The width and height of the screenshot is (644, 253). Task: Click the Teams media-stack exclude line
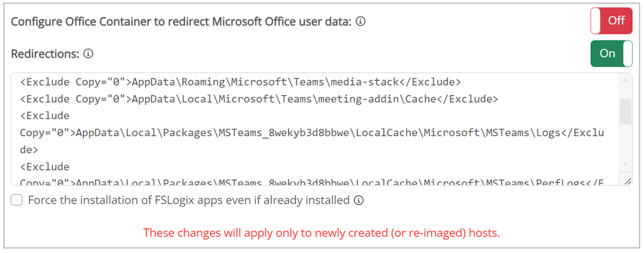[240, 82]
